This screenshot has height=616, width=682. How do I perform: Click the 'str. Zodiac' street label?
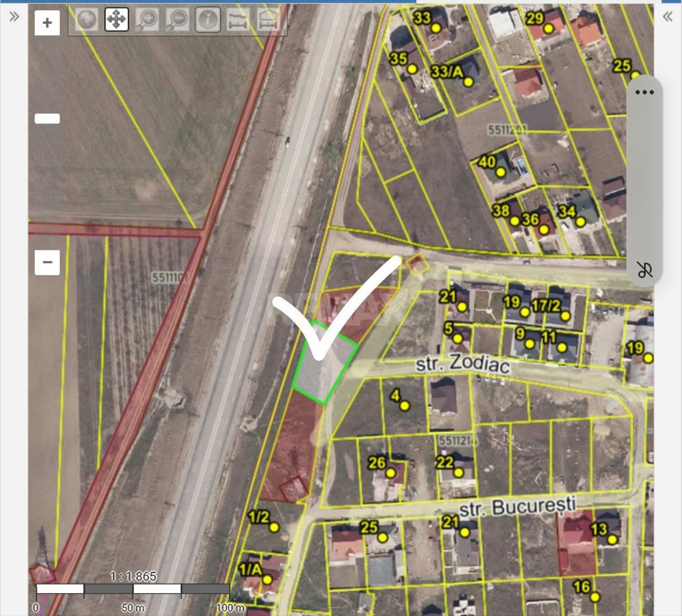click(x=462, y=363)
